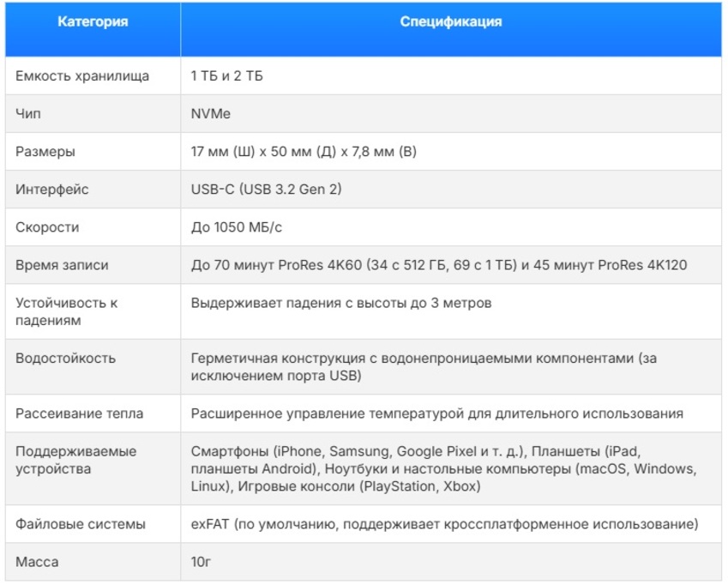This screenshot has height=585, width=728.
Task: Click the "Спецификация" column header
Action: pos(450,22)
